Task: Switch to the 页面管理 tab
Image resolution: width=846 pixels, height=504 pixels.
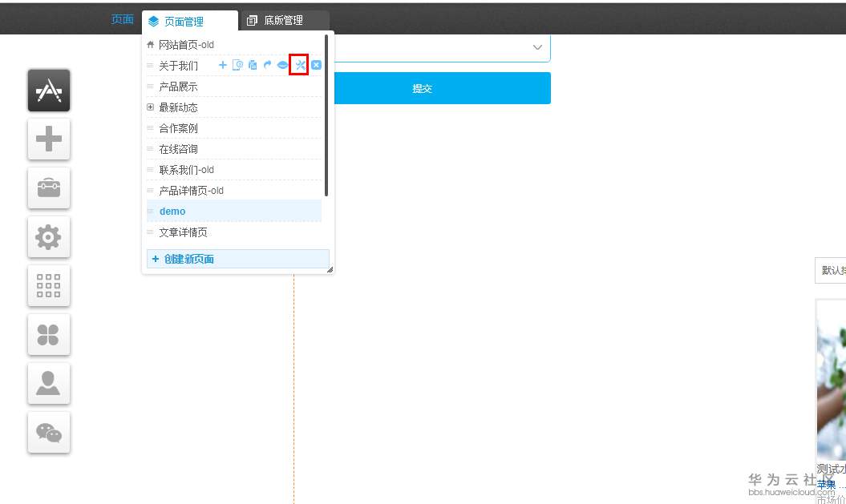Action: click(x=190, y=22)
